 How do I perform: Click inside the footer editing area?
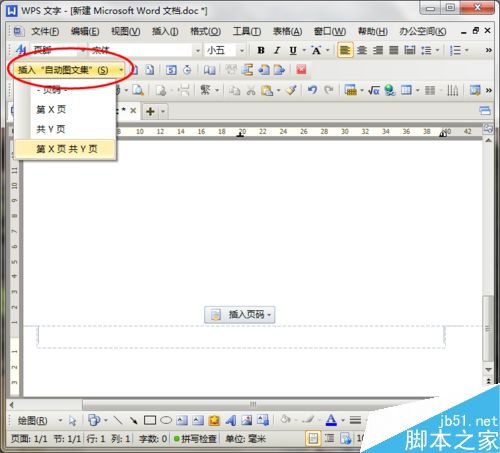pos(241,337)
